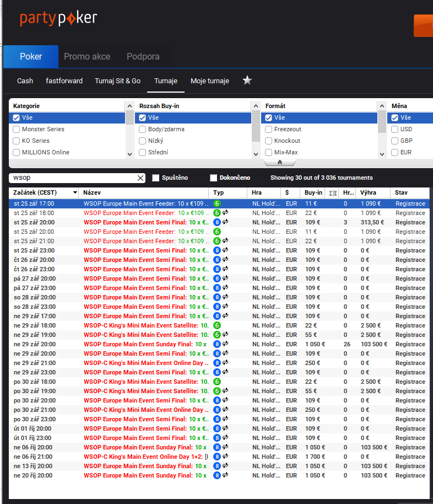The image size is (433, 504).
Task: Sort by the Výhra column header
Action: pos(373,192)
